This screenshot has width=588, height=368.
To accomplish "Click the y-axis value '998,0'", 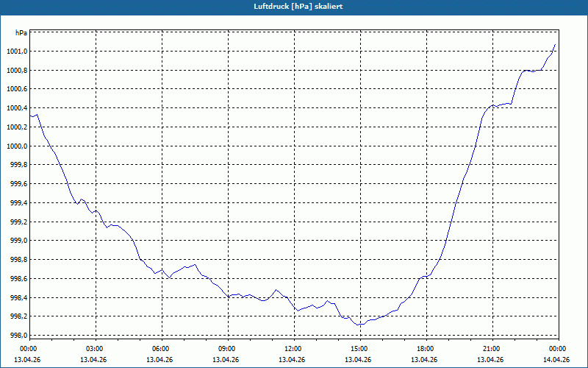I will (x=18, y=336).
